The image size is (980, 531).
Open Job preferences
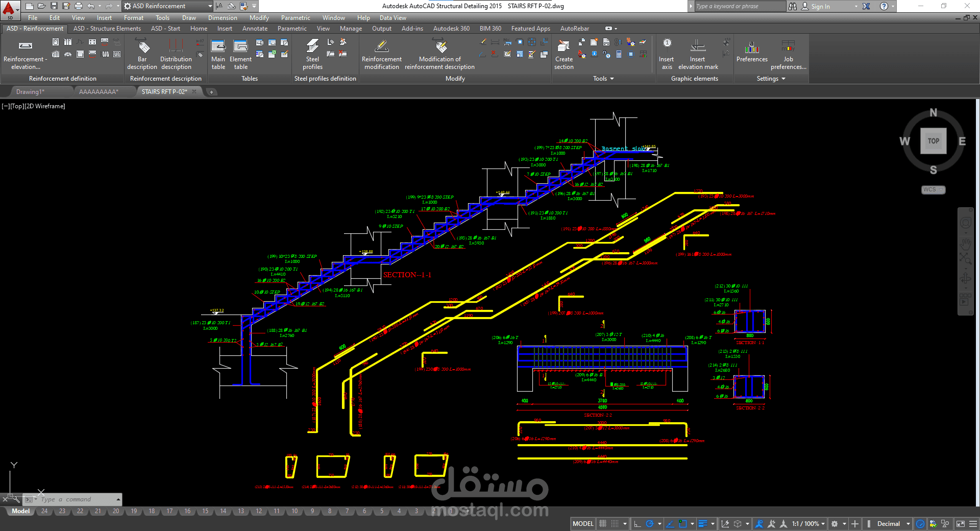coord(788,54)
